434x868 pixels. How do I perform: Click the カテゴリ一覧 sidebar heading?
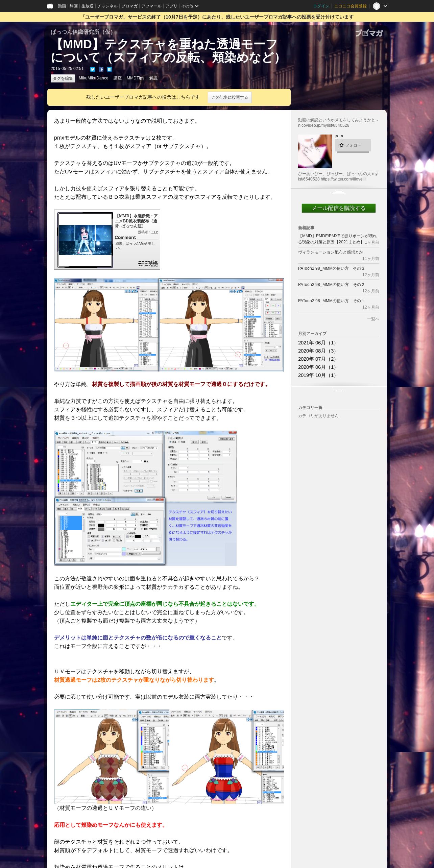click(310, 408)
